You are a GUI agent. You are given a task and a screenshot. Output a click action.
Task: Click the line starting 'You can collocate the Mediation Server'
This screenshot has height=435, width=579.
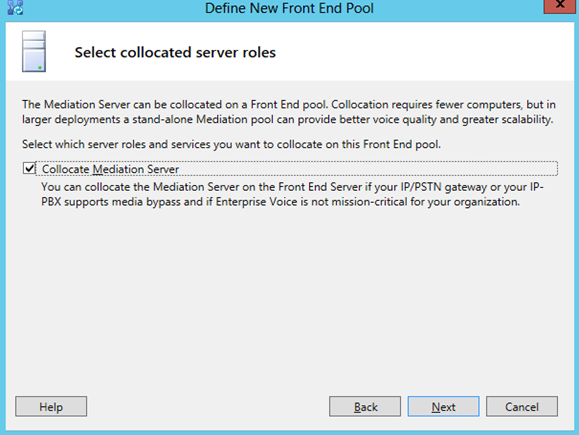(x=292, y=187)
